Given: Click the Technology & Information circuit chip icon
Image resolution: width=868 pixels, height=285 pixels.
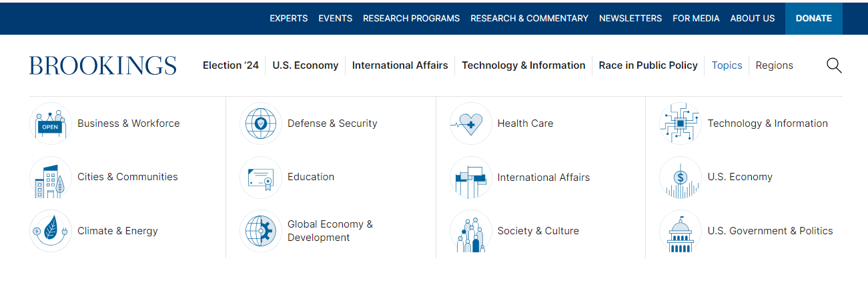Looking at the screenshot, I should 681,123.
